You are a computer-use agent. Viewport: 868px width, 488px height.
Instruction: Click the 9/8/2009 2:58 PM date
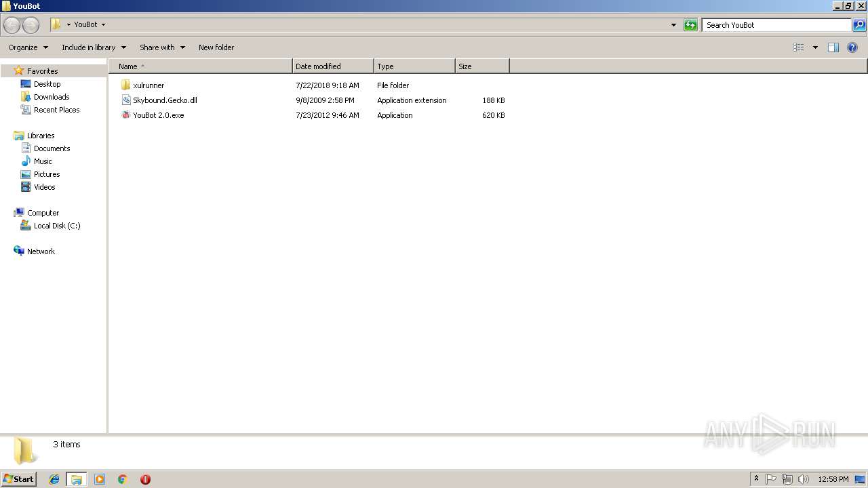[325, 100]
